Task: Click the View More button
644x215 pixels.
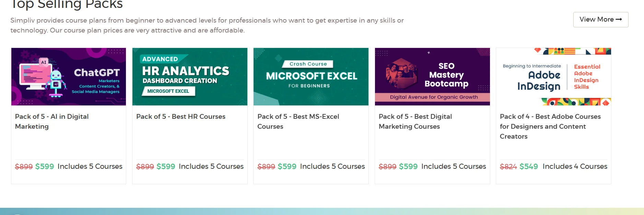Action: (600, 20)
